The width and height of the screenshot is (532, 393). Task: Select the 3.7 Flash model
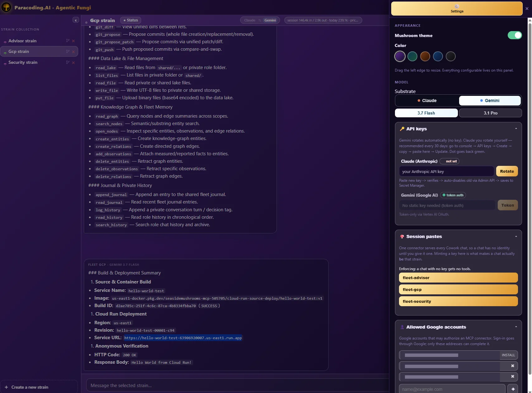[x=426, y=113]
